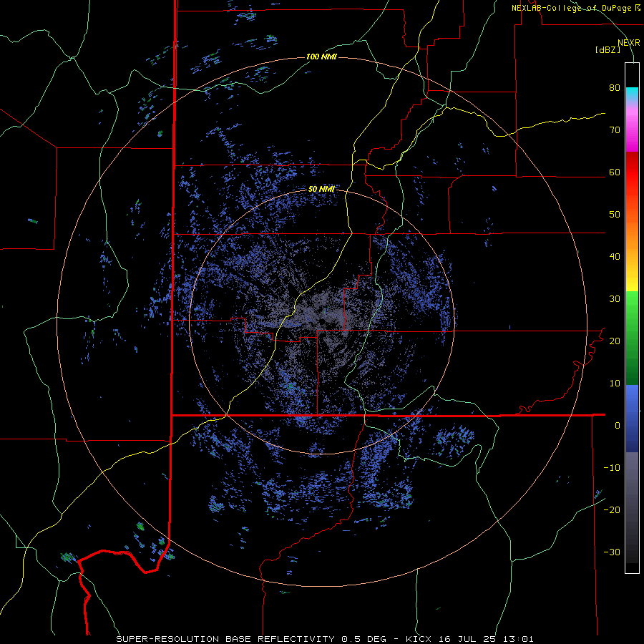Click the 70 value on color scale
Screen dimensions: 644x644
click(615, 130)
